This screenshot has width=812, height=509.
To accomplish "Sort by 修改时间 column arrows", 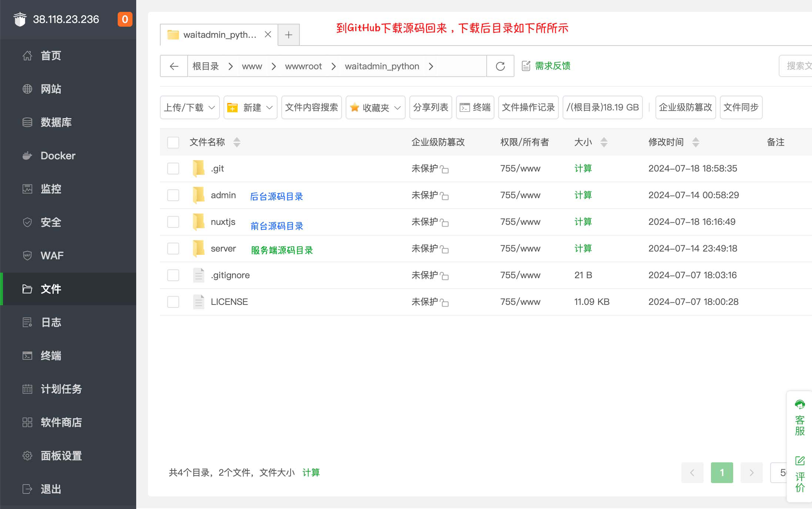I will [696, 142].
